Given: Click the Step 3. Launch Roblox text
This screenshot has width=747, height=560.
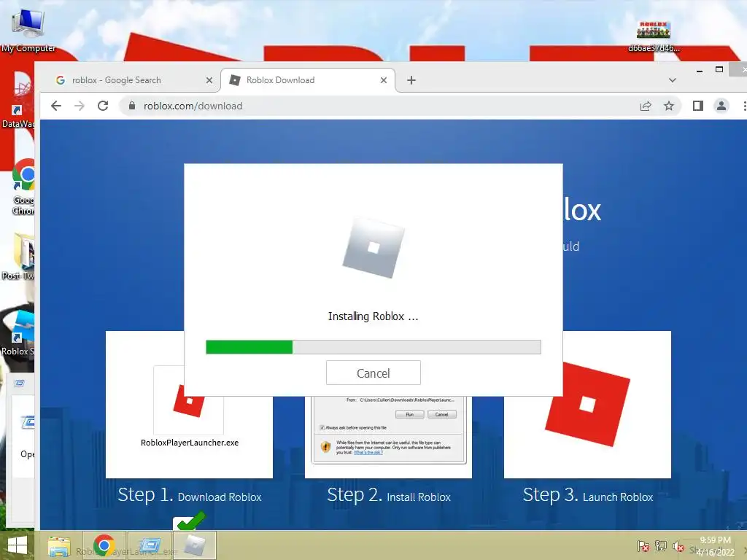Looking at the screenshot, I should (588, 495).
